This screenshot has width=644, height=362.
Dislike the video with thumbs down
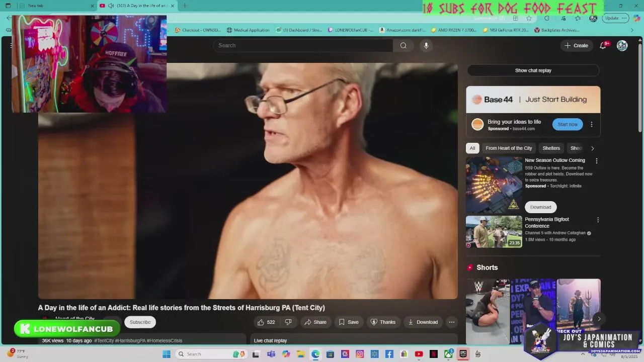288,322
